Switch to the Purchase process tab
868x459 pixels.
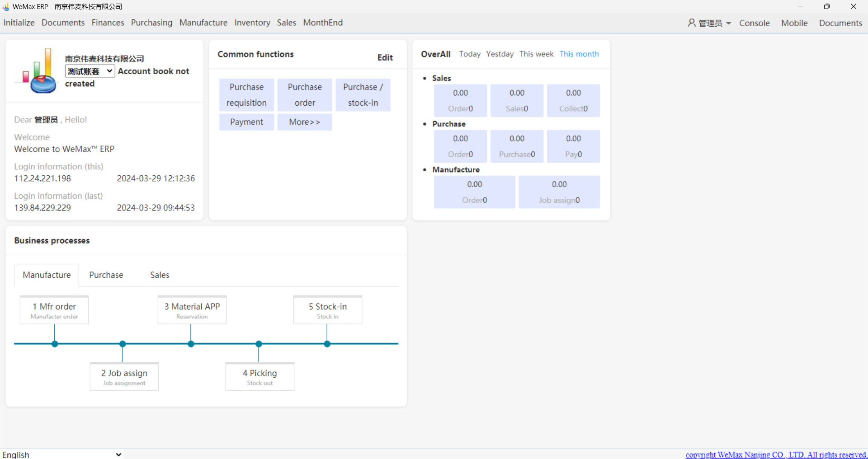[106, 275]
